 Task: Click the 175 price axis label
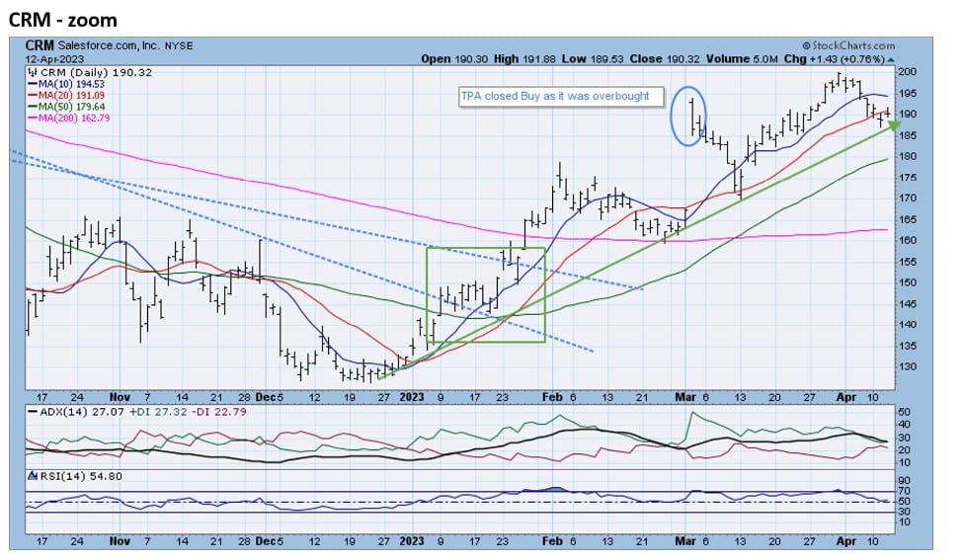pyautogui.click(x=908, y=177)
